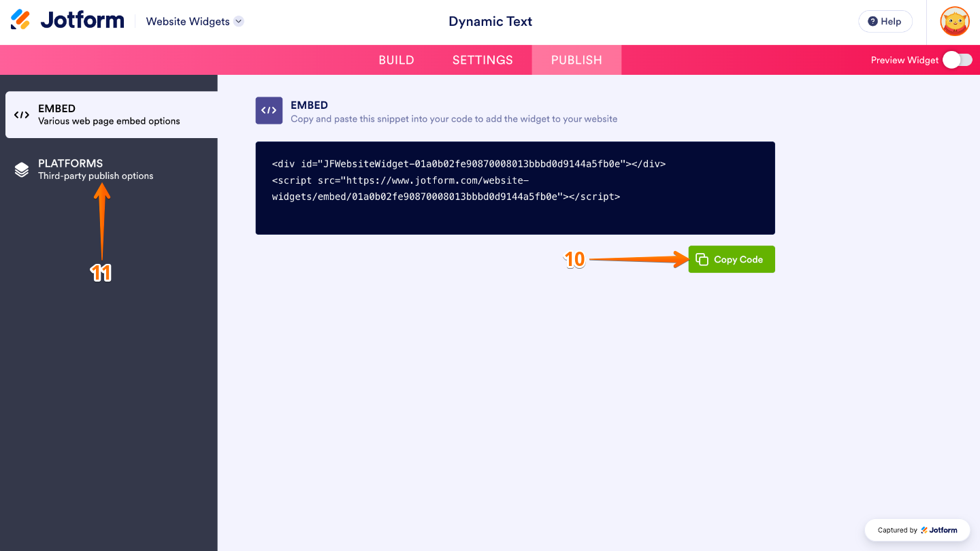Click the Captured by Jotform badge
980x551 pixels.
pyautogui.click(x=917, y=530)
